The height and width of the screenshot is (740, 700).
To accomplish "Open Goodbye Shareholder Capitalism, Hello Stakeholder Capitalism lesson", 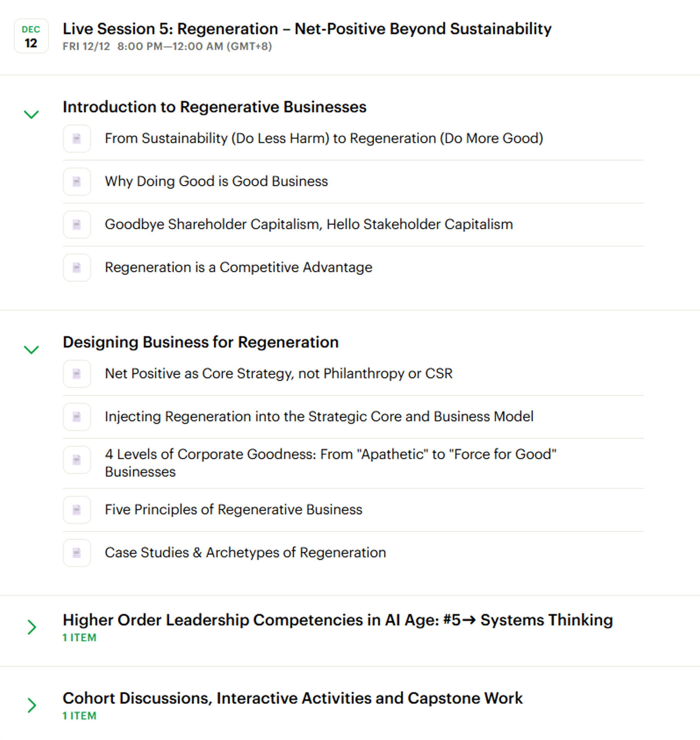I will (x=309, y=225).
